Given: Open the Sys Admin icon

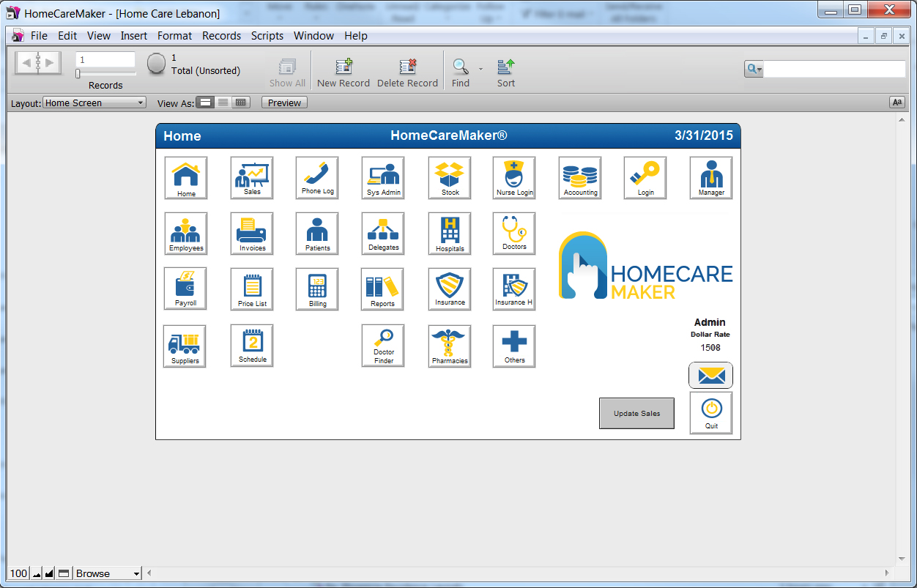Looking at the screenshot, I should coord(383,178).
